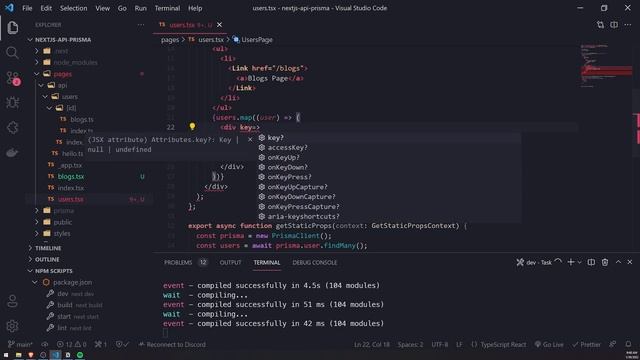
Task: Open the Extensions view
Action: coord(12,127)
